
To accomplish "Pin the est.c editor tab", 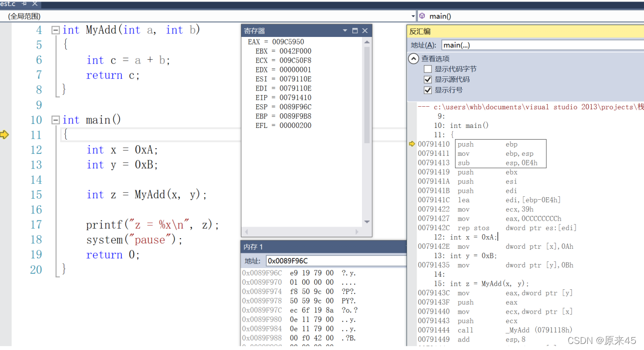I will click(x=24, y=4).
